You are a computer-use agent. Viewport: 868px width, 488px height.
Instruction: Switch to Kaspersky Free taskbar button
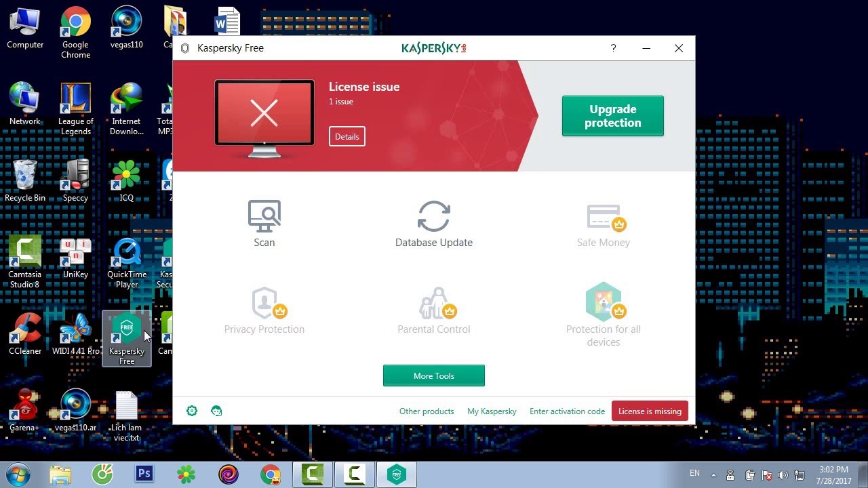pos(397,474)
